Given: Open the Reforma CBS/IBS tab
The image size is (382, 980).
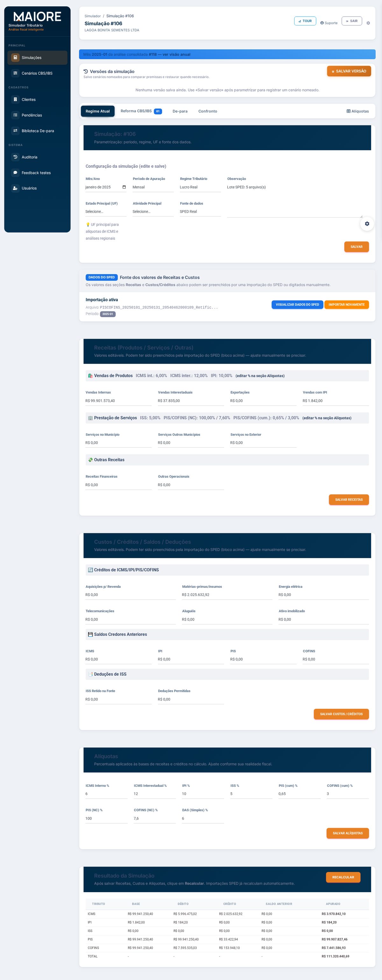Looking at the screenshot, I should pyautogui.click(x=141, y=111).
